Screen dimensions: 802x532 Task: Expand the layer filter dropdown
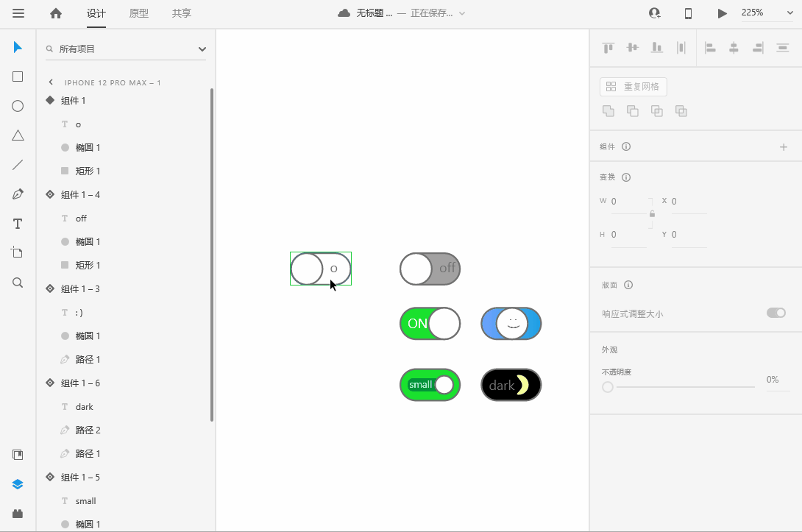pyautogui.click(x=202, y=49)
